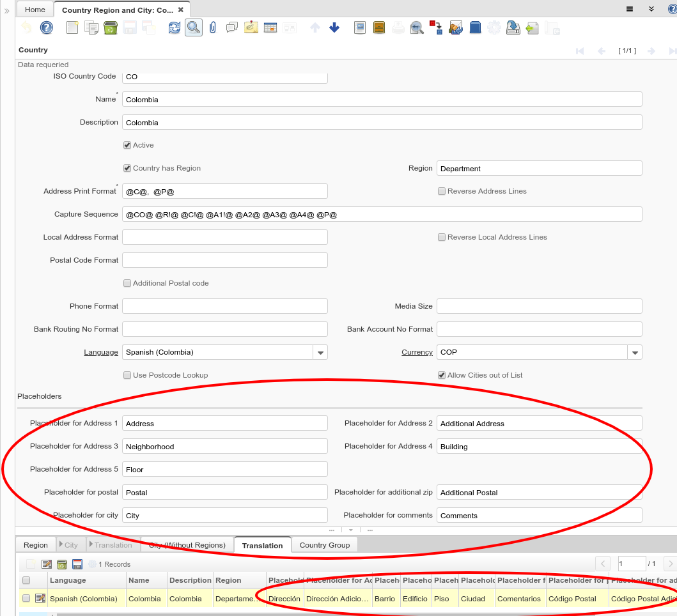Image resolution: width=677 pixels, height=616 pixels.
Task: Open the Currency dropdown list
Action: 635,353
